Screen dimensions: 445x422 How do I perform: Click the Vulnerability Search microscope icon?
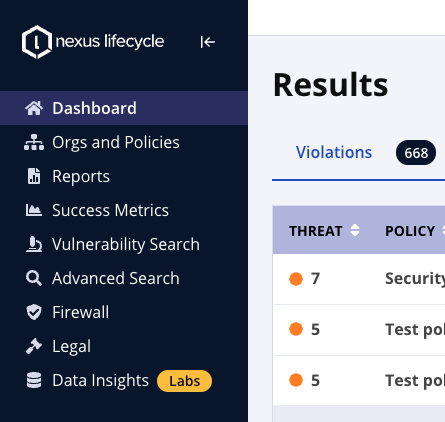coord(34,244)
